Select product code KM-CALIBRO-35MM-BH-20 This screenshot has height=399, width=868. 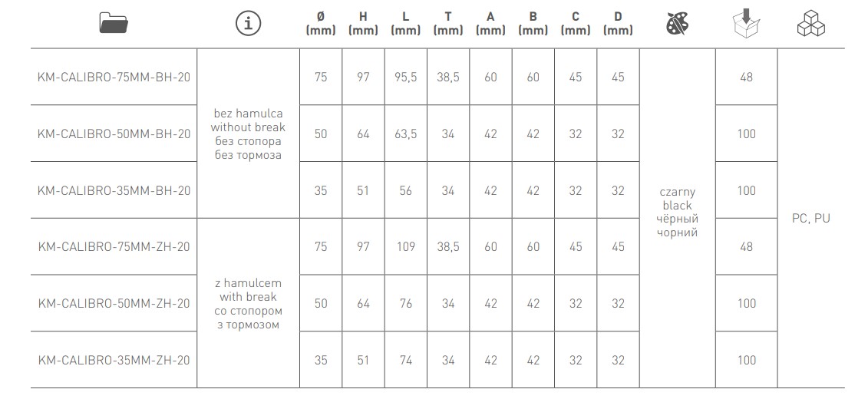[114, 190]
